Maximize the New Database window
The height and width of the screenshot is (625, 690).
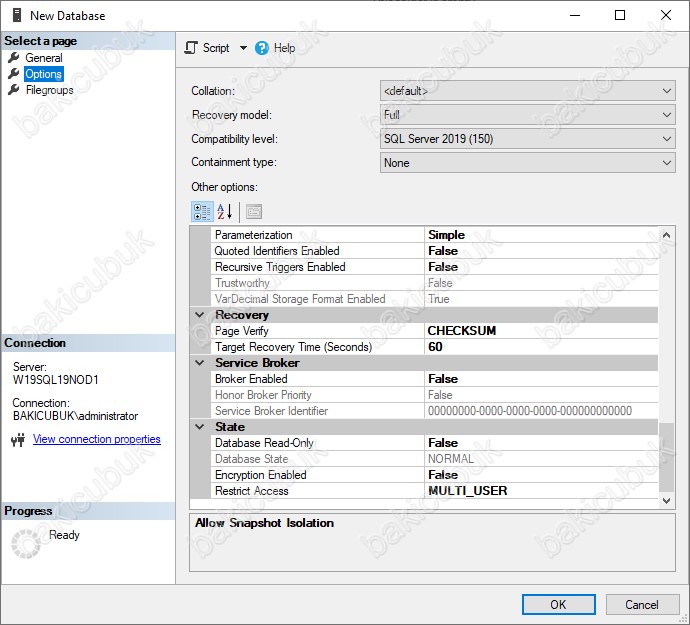[620, 15]
